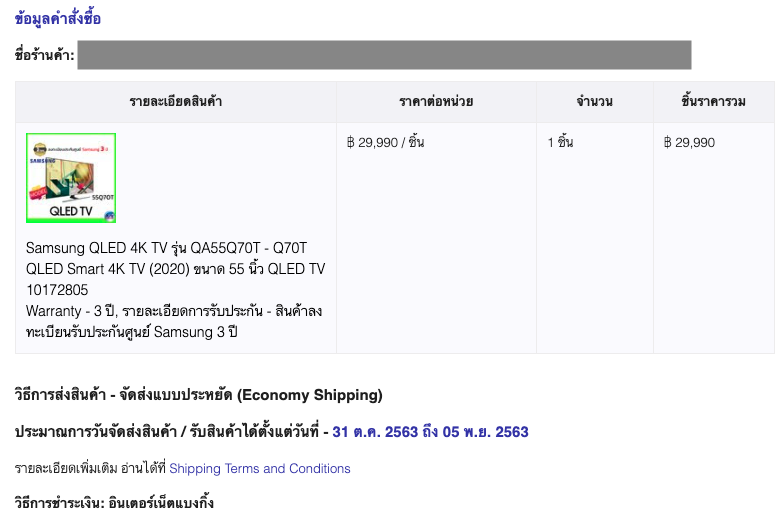The width and height of the screenshot is (781, 518).
Task: Click the quantity value 1 ชิ้น
Action: point(560,143)
